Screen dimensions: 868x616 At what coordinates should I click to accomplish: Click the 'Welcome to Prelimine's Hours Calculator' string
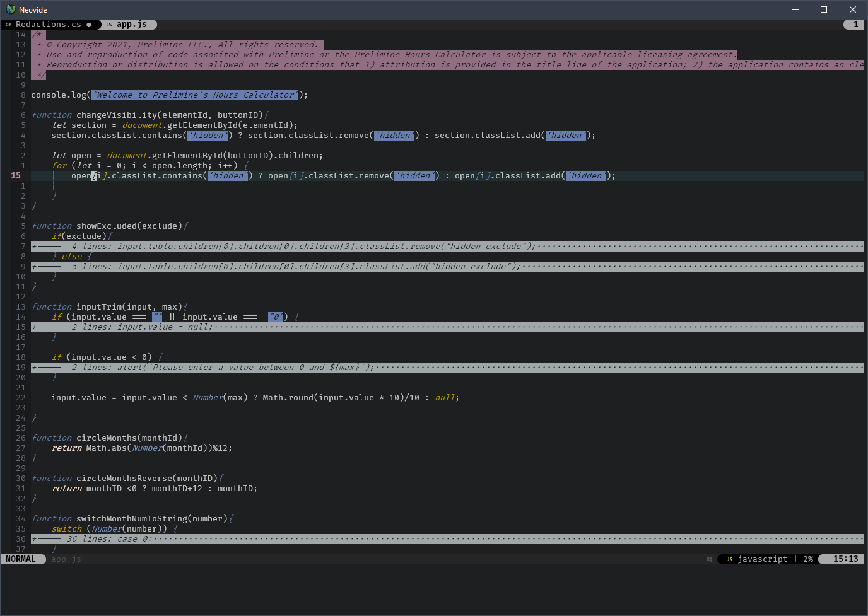pyautogui.click(x=195, y=95)
